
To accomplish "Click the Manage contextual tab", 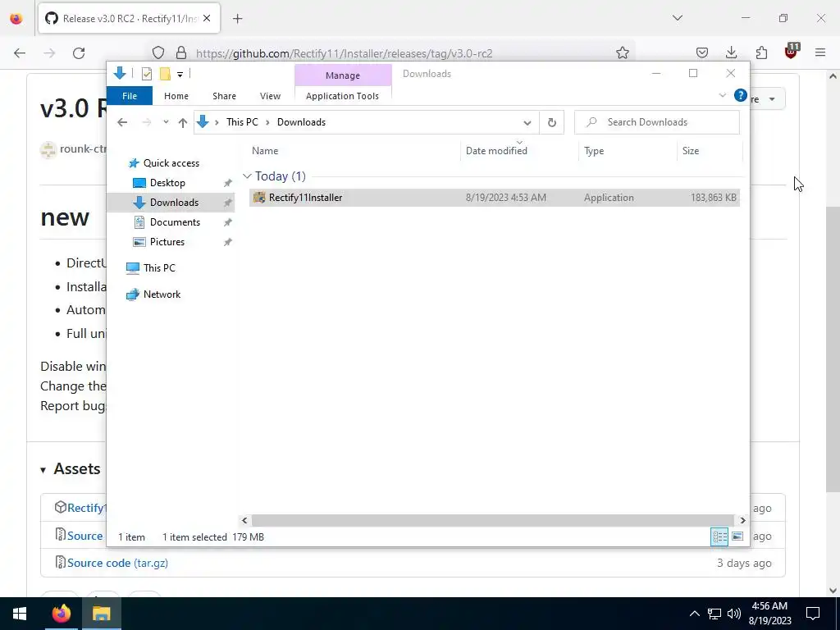I will point(343,75).
